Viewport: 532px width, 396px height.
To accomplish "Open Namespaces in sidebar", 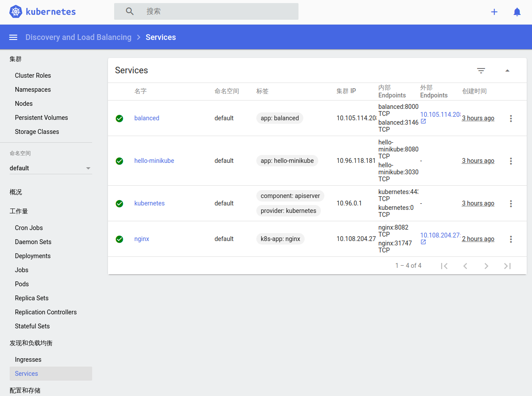I will coord(33,90).
